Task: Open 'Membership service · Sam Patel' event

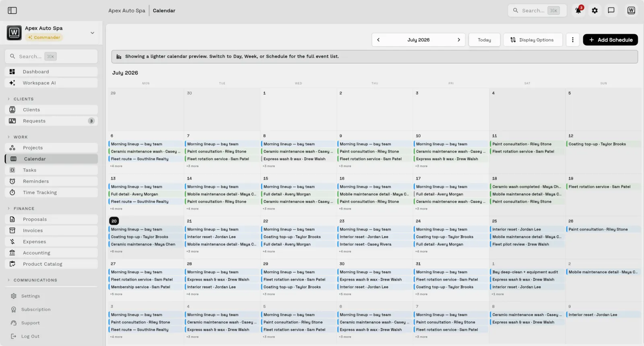Action: point(146,287)
